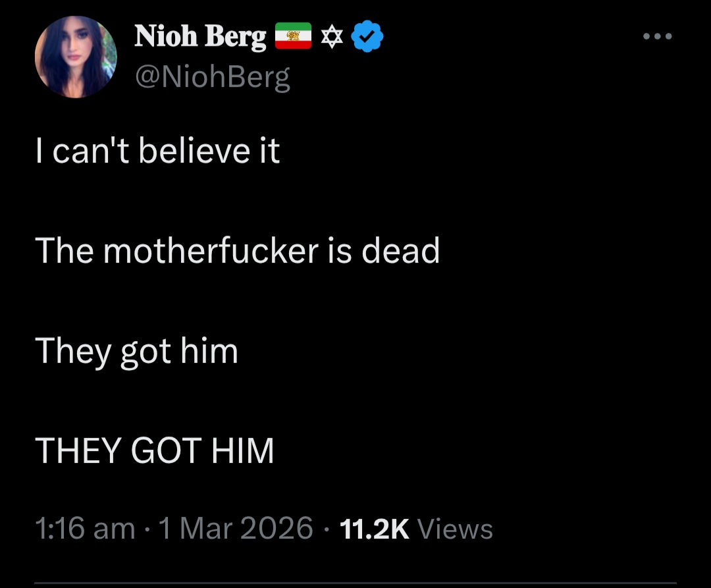Click the lowercase "They got him" line
The width and height of the screenshot is (711, 588).
tap(136, 350)
